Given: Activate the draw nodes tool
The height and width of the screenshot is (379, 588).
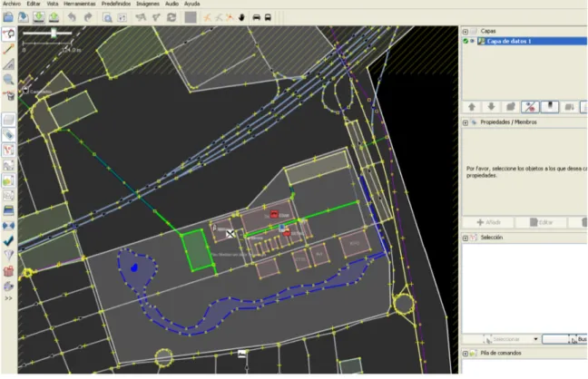Looking at the screenshot, I should [9, 49].
